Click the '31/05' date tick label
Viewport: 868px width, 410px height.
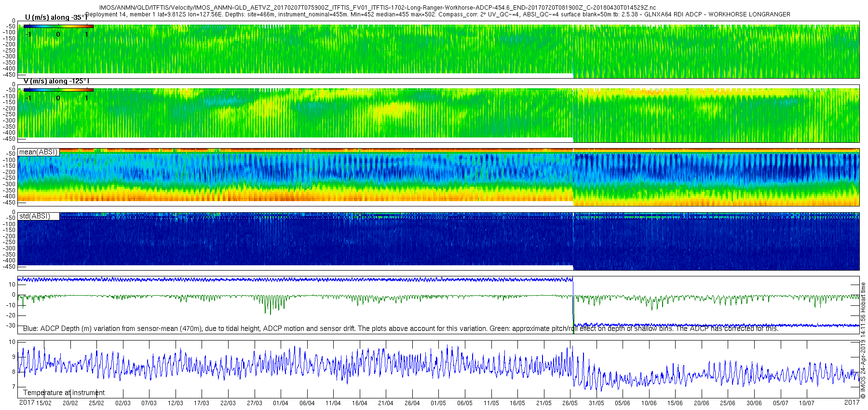click(x=597, y=403)
